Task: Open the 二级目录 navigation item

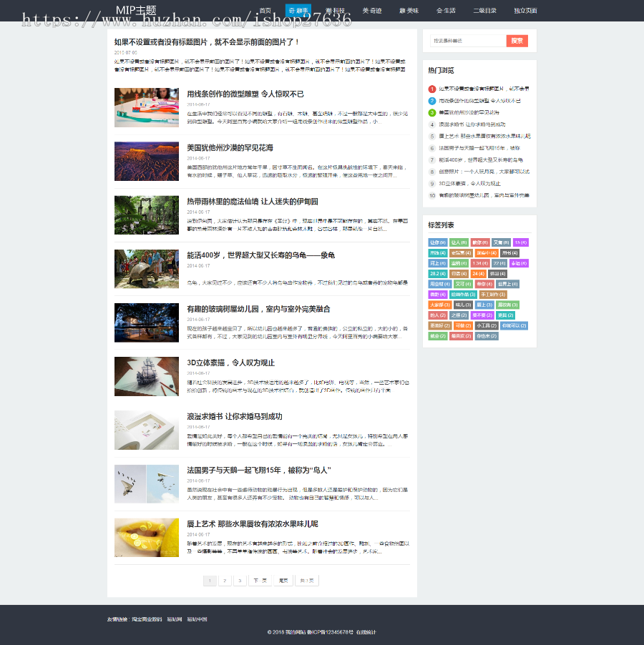Action: point(484,11)
